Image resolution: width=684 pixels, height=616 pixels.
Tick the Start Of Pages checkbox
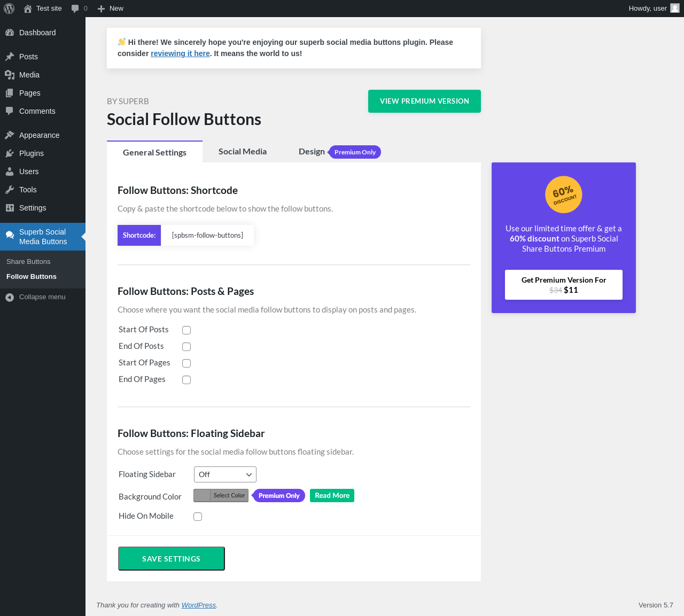point(186,363)
